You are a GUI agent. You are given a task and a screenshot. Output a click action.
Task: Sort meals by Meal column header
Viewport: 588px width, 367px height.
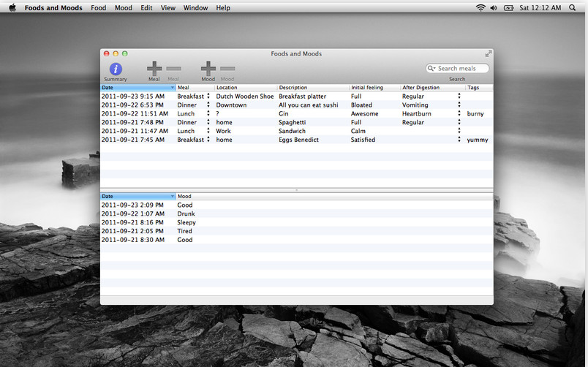pyautogui.click(x=195, y=87)
